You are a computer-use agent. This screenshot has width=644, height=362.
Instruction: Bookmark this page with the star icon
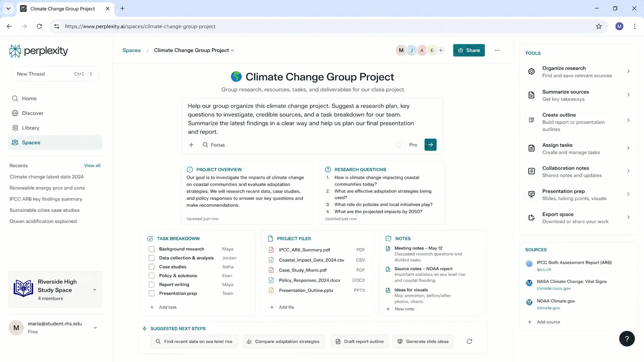click(x=599, y=27)
